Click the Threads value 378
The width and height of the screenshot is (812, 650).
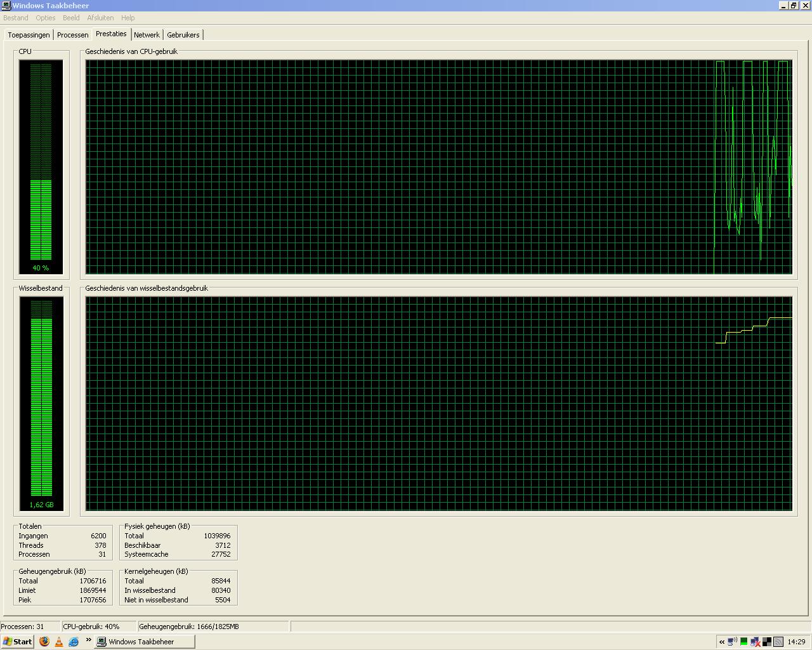point(100,545)
